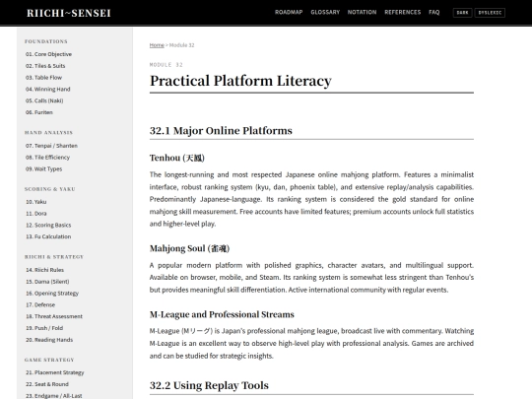Follow the Home breadcrumb link
Screen dimensions: 532x399
(157, 45)
